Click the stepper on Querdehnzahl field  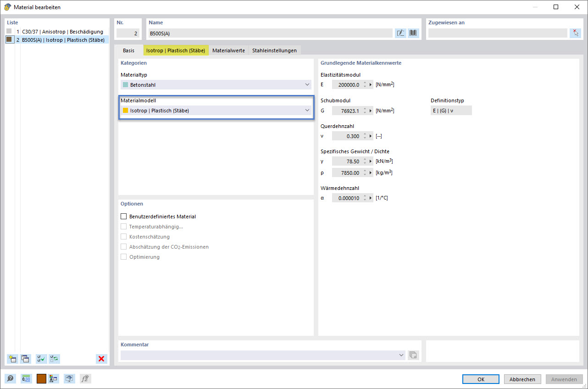coord(365,136)
